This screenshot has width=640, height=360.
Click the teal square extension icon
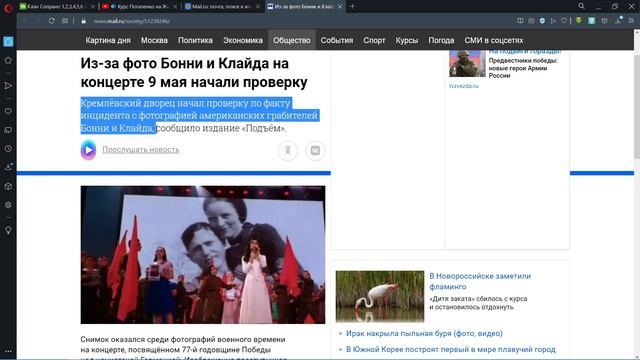591,21
